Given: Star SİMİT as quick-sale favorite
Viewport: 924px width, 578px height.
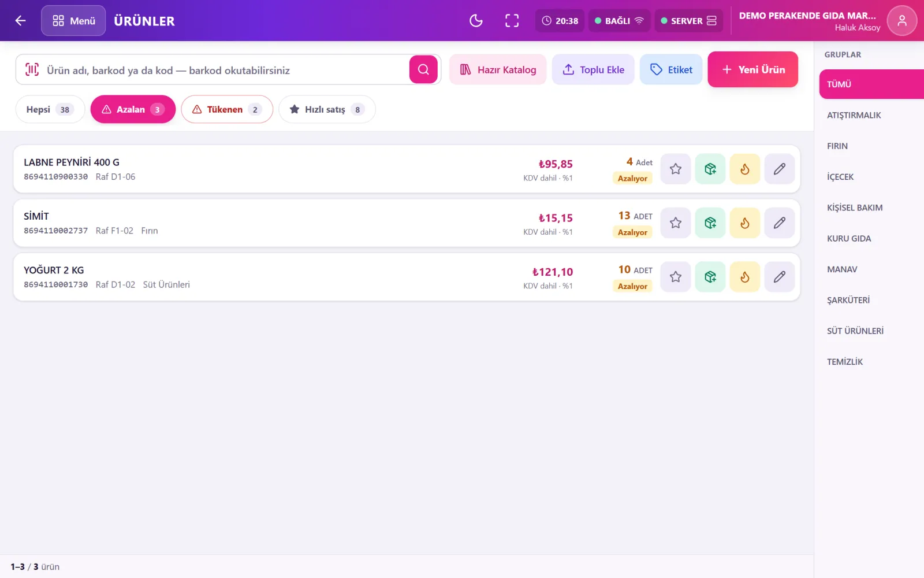Looking at the screenshot, I should [x=676, y=223].
